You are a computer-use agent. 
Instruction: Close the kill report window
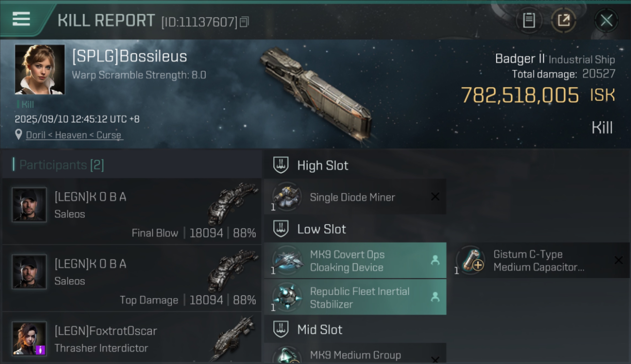coord(606,20)
